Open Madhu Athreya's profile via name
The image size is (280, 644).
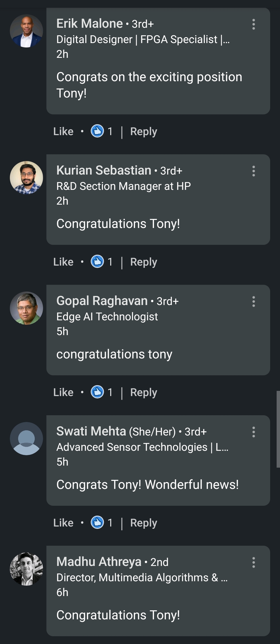pyautogui.click(x=99, y=562)
